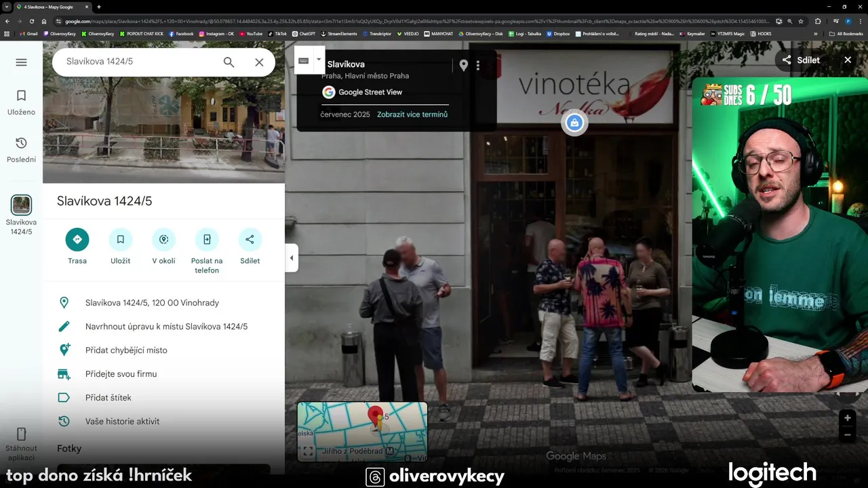Open the Google Maps hamburger menu
This screenshot has height=488, width=868.
[x=21, y=62]
